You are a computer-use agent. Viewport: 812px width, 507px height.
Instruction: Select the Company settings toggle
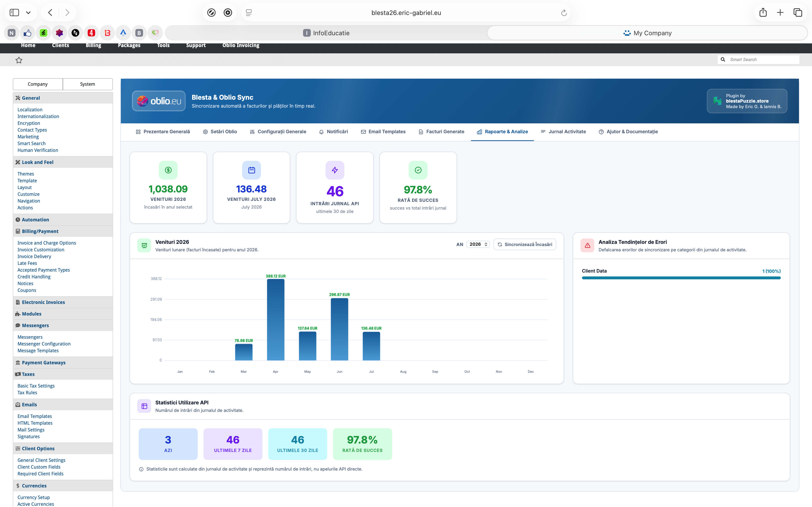pyautogui.click(x=38, y=84)
